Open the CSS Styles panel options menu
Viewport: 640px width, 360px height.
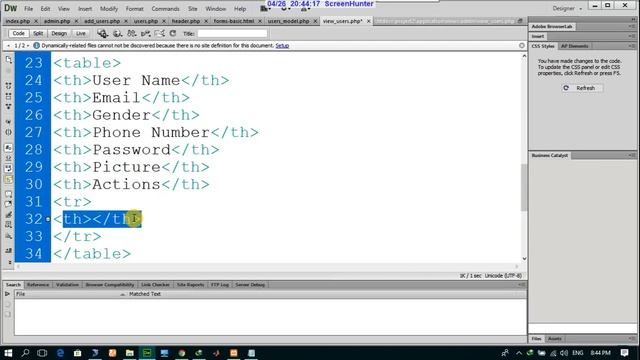click(x=632, y=46)
